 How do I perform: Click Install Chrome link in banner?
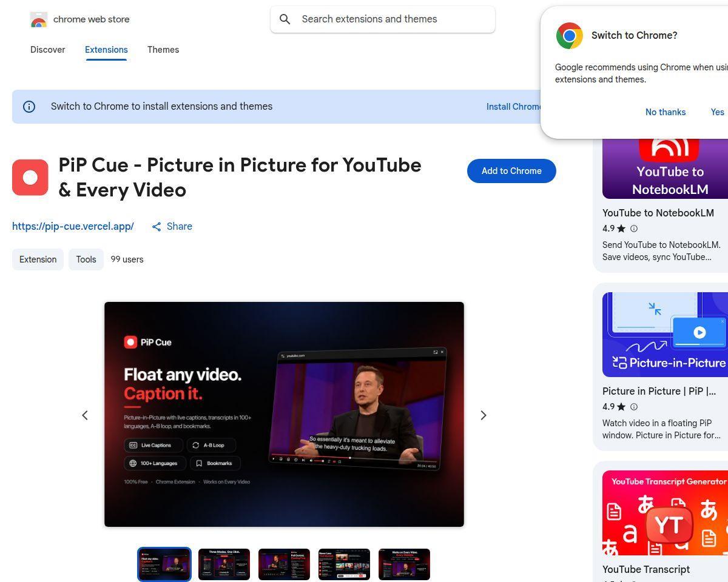pos(513,107)
